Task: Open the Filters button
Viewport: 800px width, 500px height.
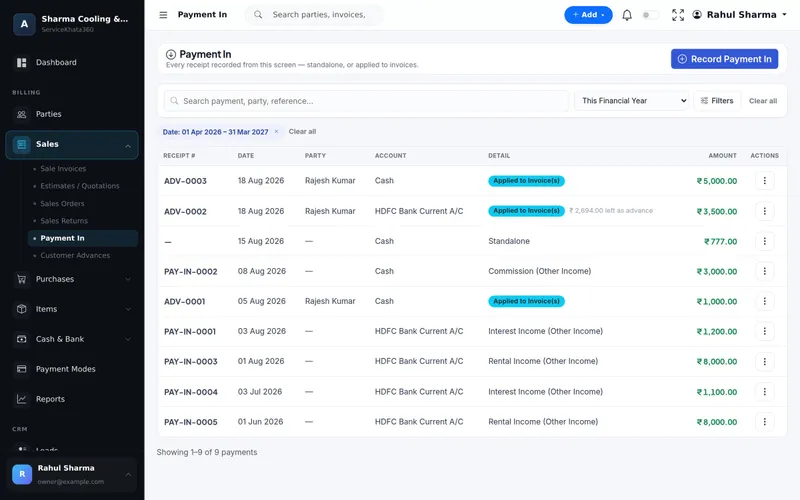Action: coord(717,101)
